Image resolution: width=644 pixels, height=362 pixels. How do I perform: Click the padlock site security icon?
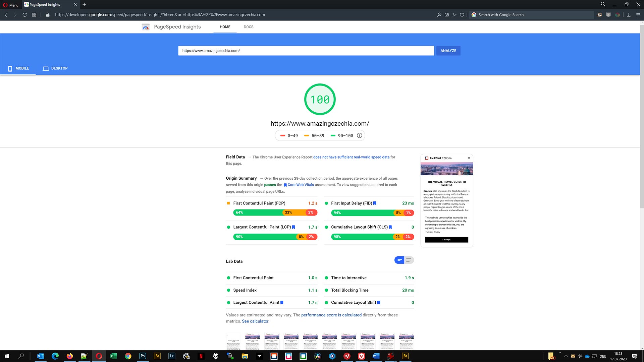tap(48, 15)
